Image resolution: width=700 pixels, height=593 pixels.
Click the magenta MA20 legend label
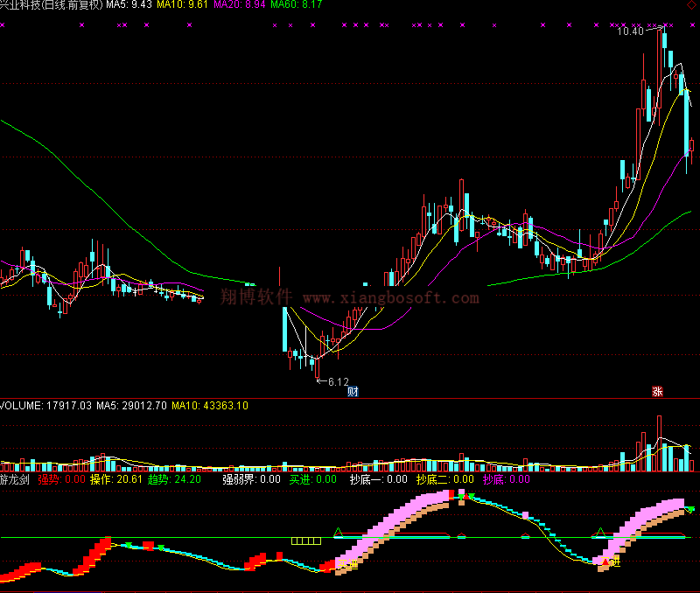[x=239, y=5]
